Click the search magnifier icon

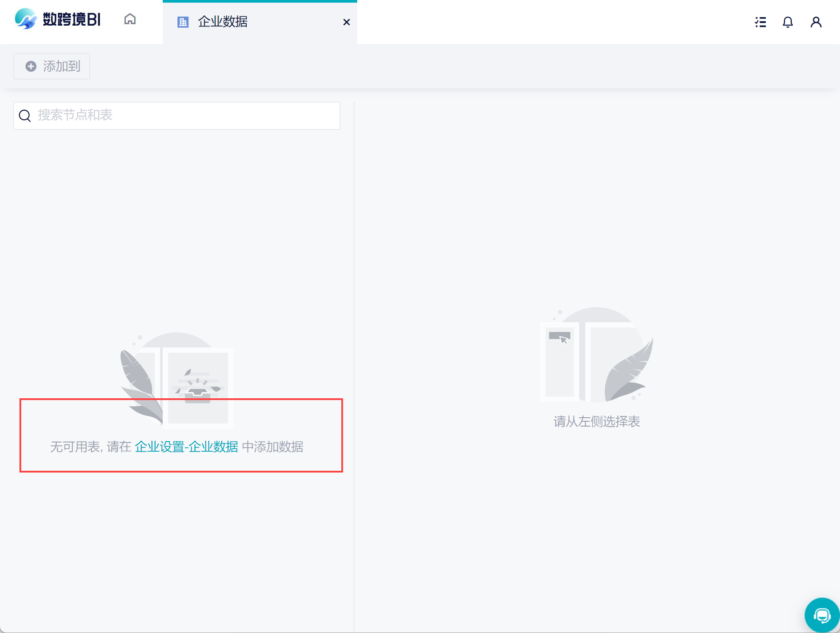pos(25,116)
